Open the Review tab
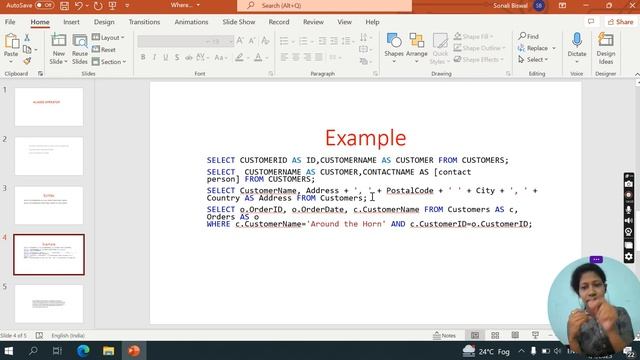The height and width of the screenshot is (360, 640). click(x=313, y=22)
